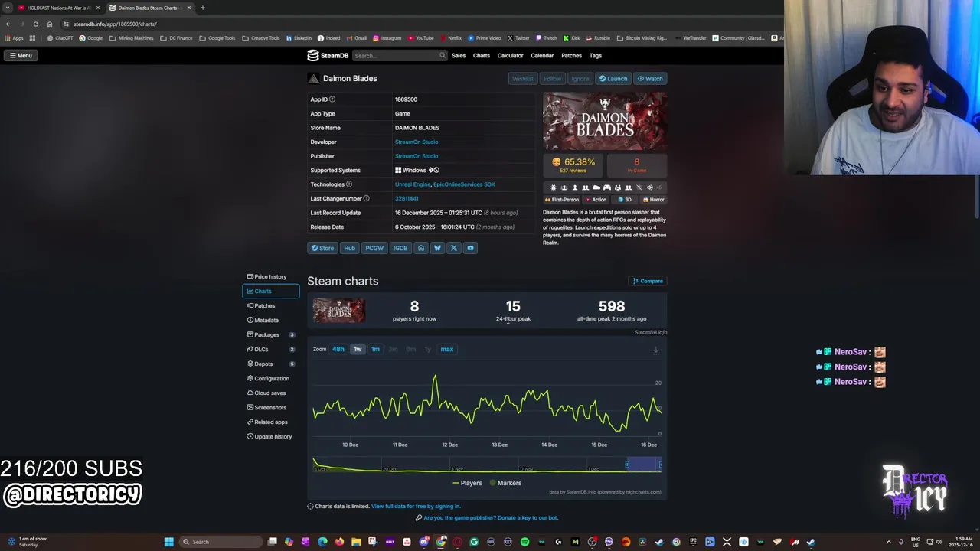Expand the extra categories +6 indicator
This screenshot has height=551, width=980.
click(x=658, y=187)
